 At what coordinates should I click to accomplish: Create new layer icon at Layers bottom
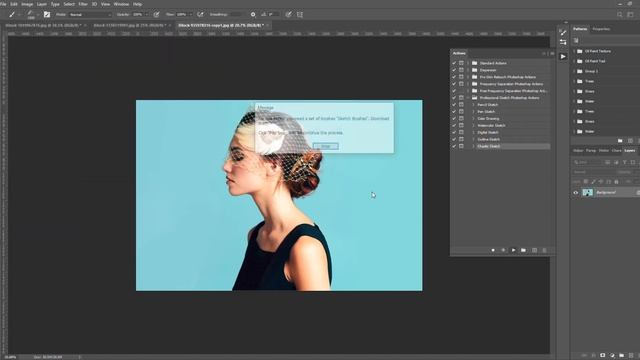631,356
